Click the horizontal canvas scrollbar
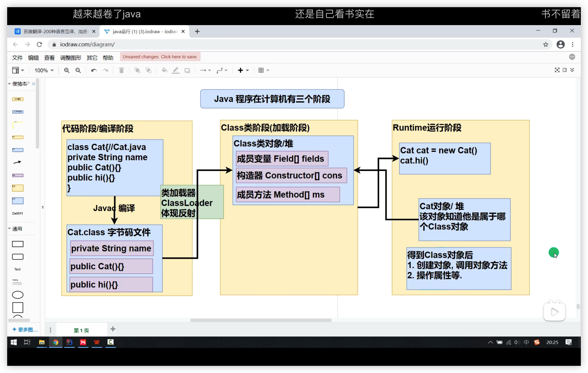Viewport: 588px width, 373px height. [261, 320]
